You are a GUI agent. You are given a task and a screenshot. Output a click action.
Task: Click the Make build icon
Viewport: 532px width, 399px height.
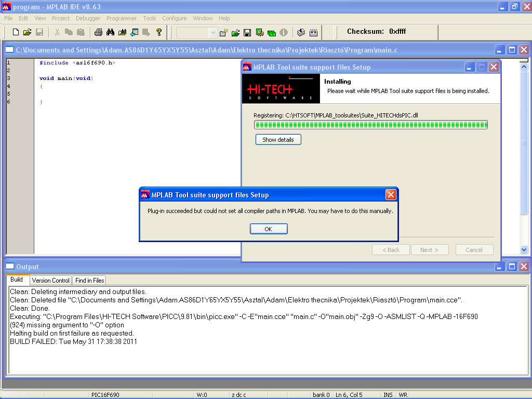coord(301,33)
